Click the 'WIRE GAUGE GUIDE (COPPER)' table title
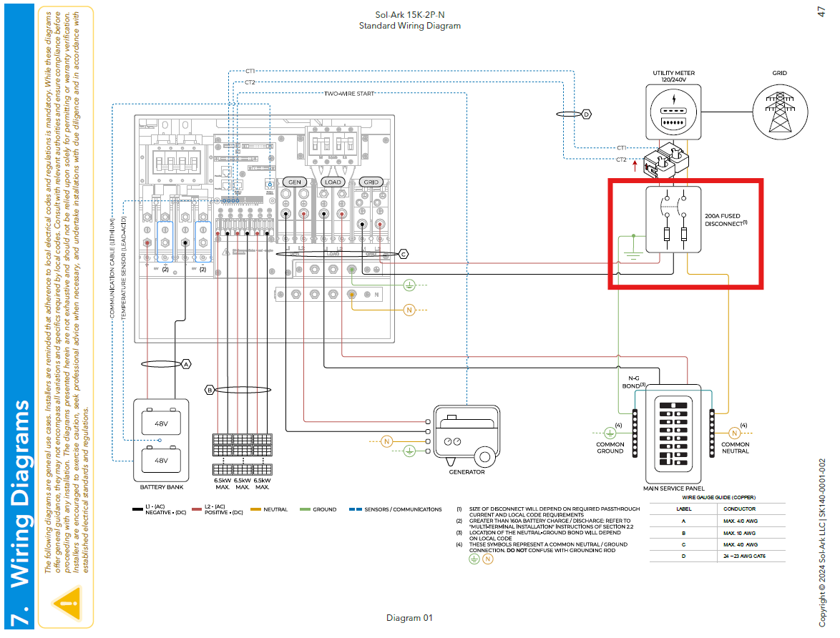Image resolution: width=840 pixels, height=638 pixels. [718, 497]
